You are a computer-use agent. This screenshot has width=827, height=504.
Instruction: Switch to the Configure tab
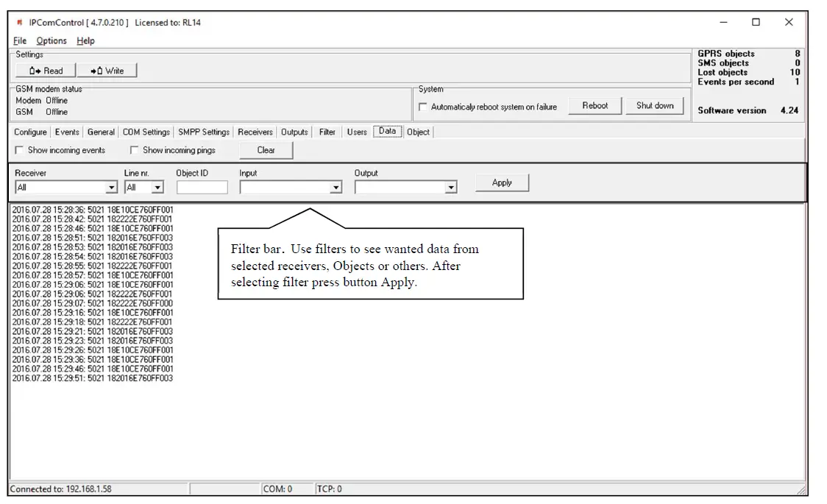30,132
